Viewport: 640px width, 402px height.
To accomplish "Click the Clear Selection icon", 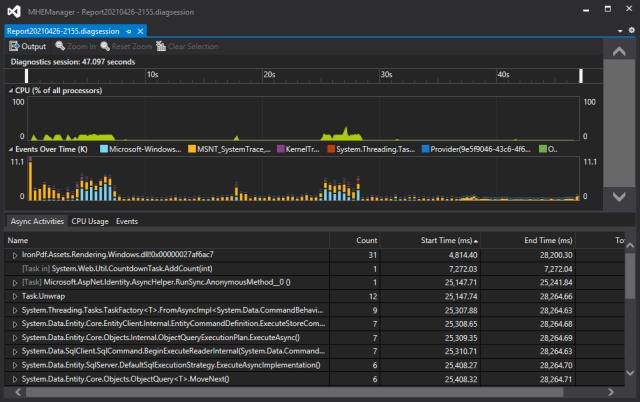I will (x=161, y=46).
